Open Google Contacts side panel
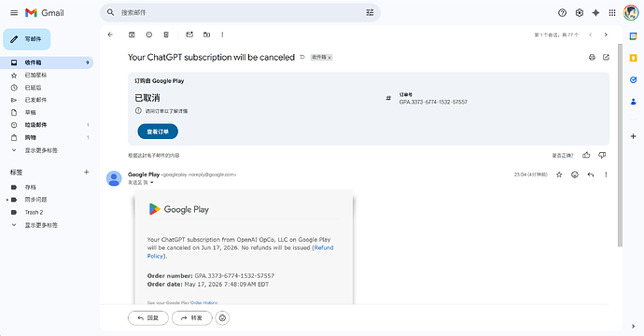 pos(633,102)
